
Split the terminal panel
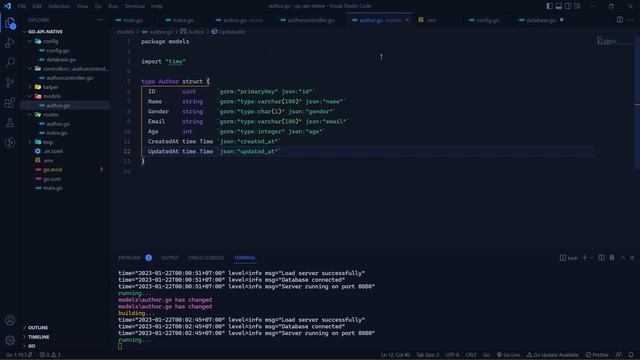601,258
